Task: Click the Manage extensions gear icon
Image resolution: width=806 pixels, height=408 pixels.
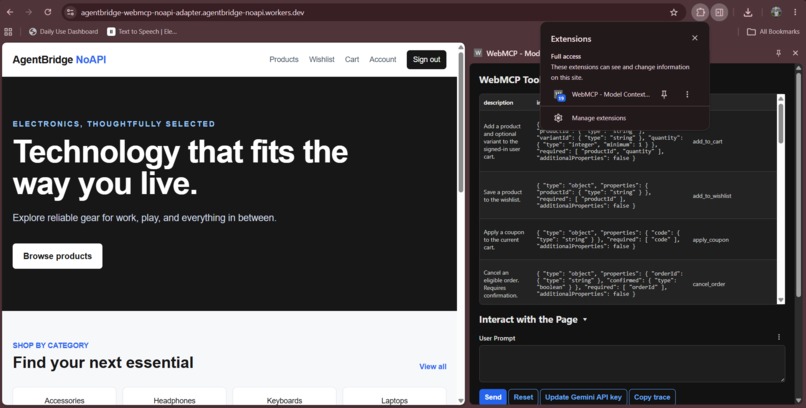Action: 558,118
